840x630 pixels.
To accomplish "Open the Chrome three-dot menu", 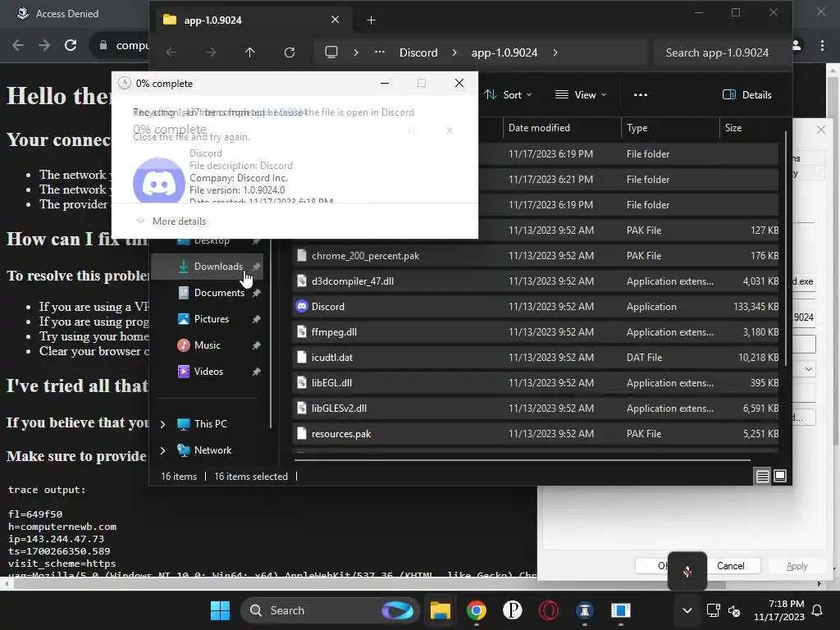I will pos(822,46).
